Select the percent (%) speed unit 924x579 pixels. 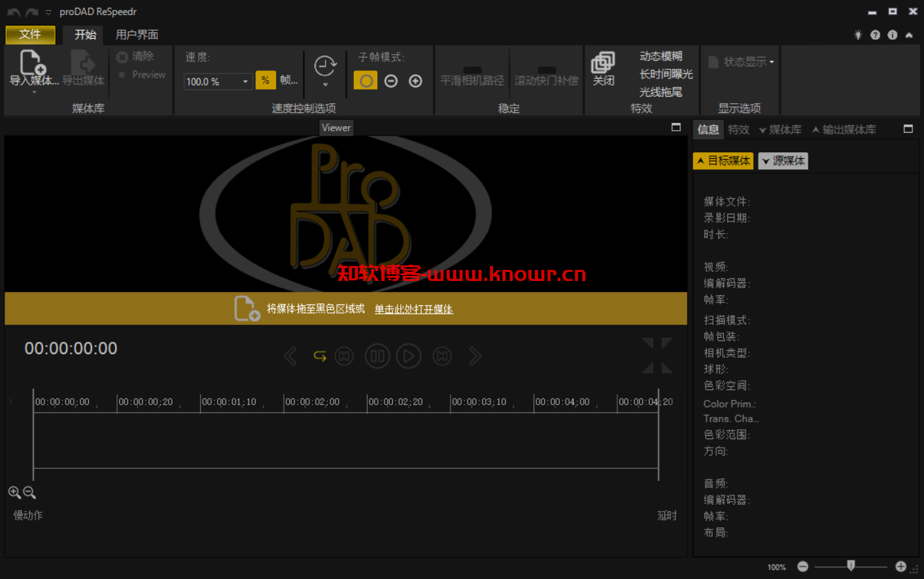point(265,80)
